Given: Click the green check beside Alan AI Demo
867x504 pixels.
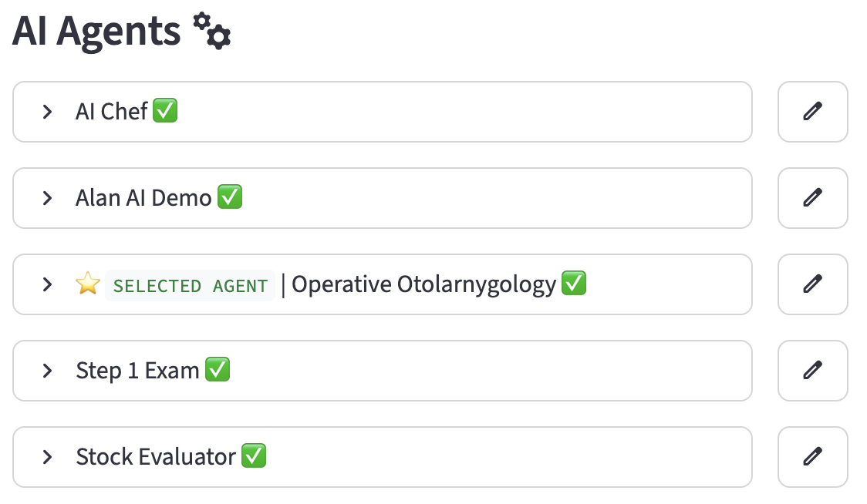Looking at the screenshot, I should pos(230,197).
